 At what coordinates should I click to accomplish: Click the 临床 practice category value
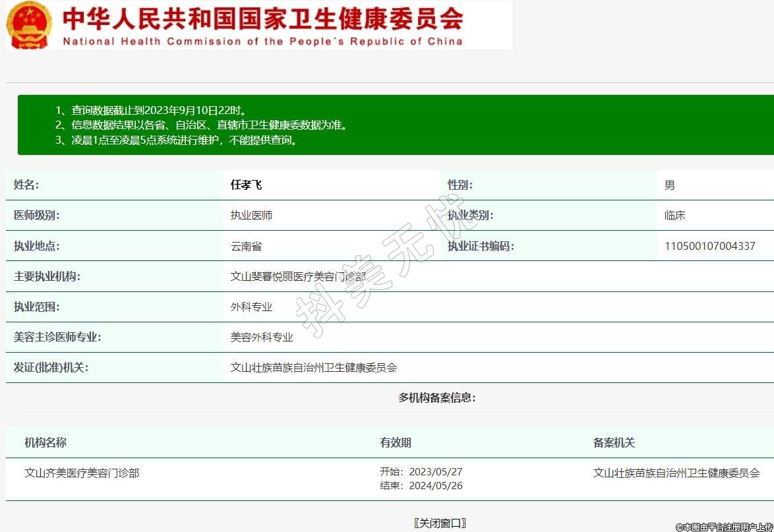click(x=675, y=216)
